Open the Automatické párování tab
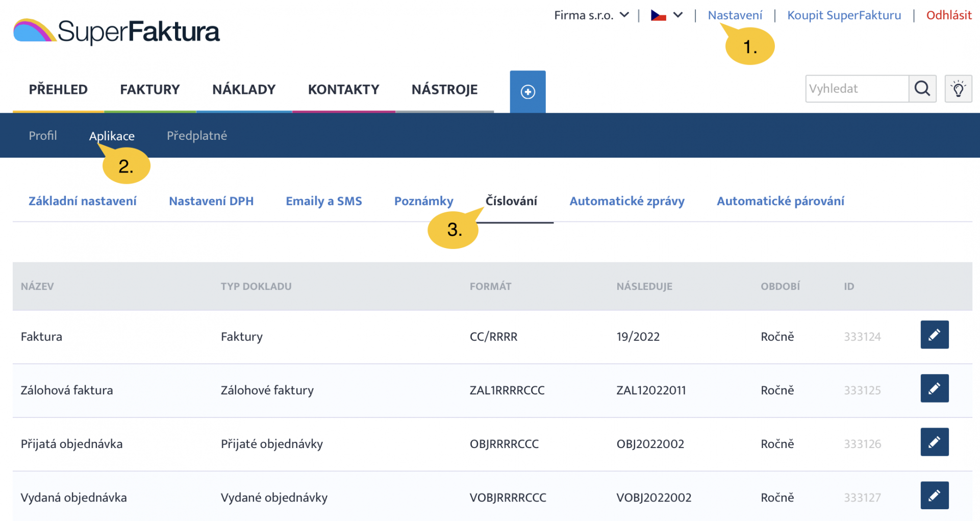Screen dimensions: 980x521 point(780,201)
